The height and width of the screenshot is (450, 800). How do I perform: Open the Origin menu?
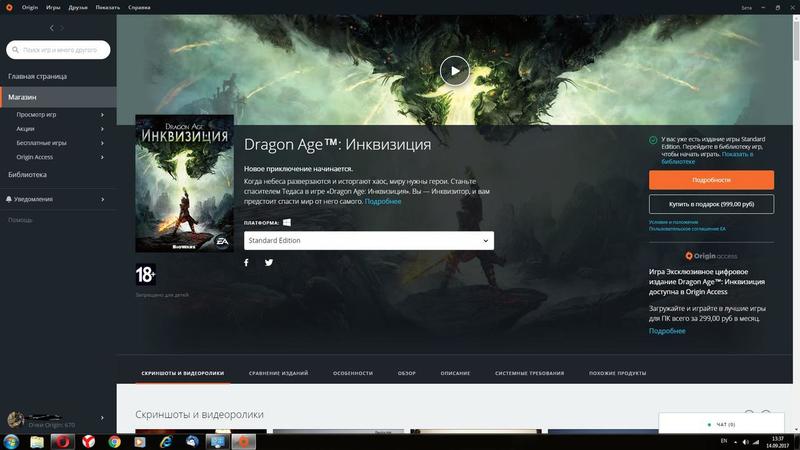click(x=30, y=8)
